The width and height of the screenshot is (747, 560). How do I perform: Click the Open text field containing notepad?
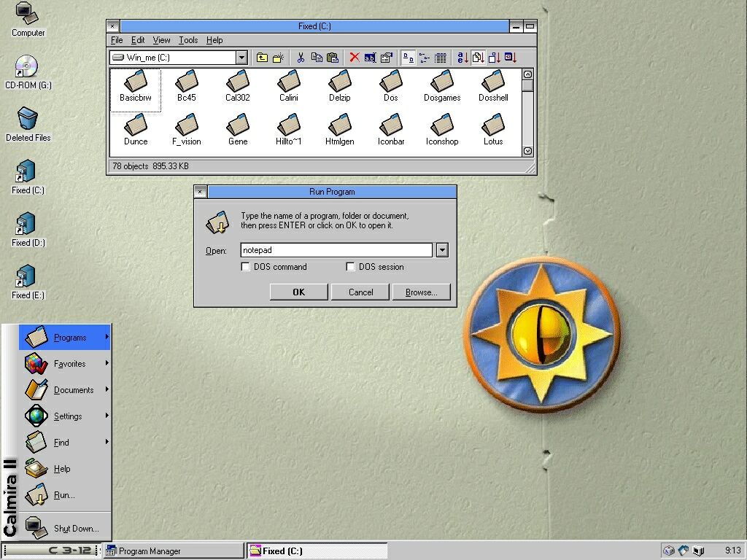(x=336, y=250)
